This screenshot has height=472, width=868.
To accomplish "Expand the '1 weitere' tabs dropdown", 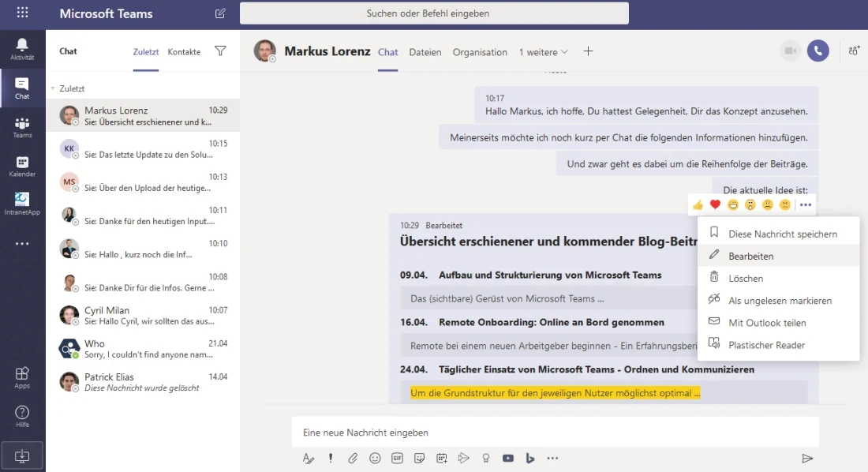I will 543,52.
